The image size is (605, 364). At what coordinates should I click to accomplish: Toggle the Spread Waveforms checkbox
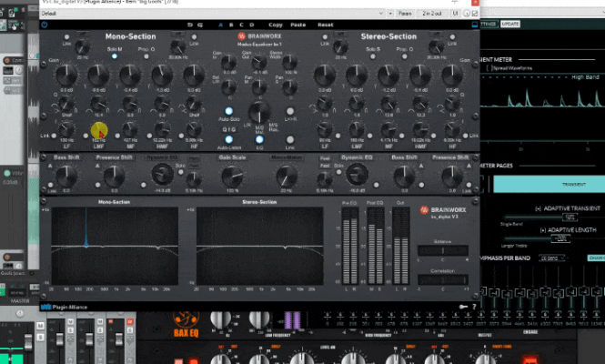coord(490,67)
